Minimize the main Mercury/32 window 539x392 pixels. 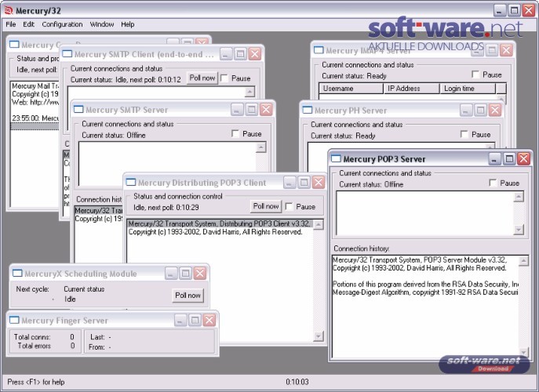(x=500, y=10)
